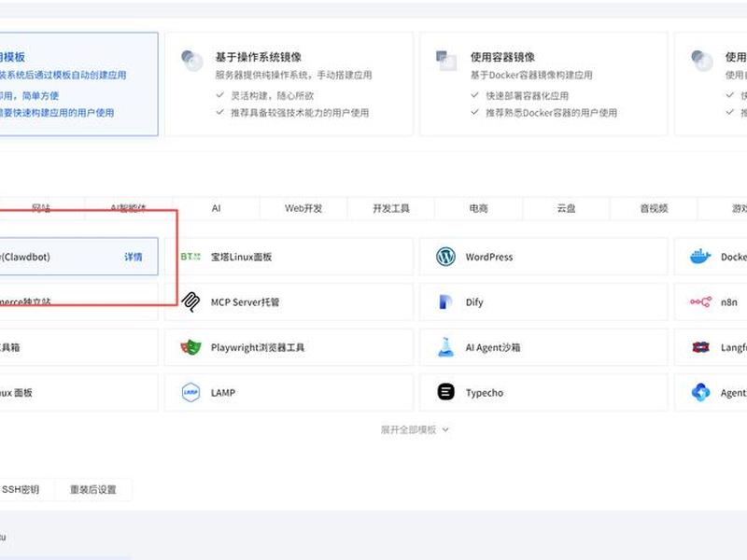The width and height of the screenshot is (747, 560).
Task: Select the 音视频 category tab
Action: (654, 208)
